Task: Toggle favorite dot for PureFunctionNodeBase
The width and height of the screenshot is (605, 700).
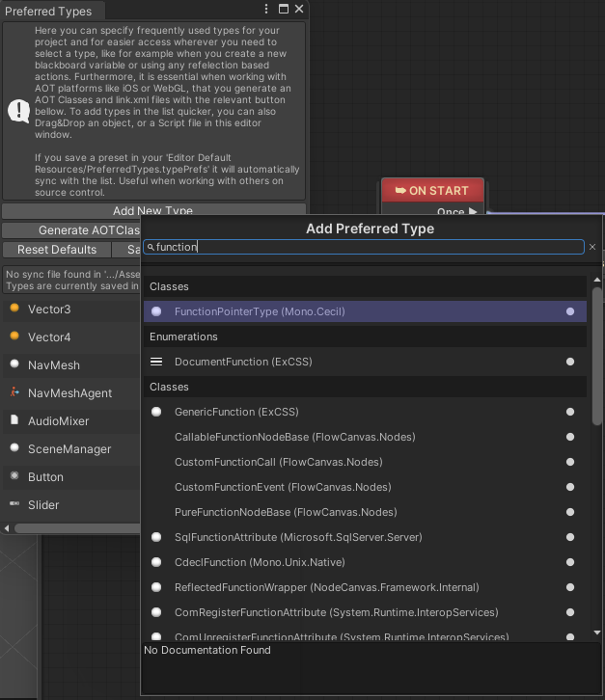Action: click(570, 512)
